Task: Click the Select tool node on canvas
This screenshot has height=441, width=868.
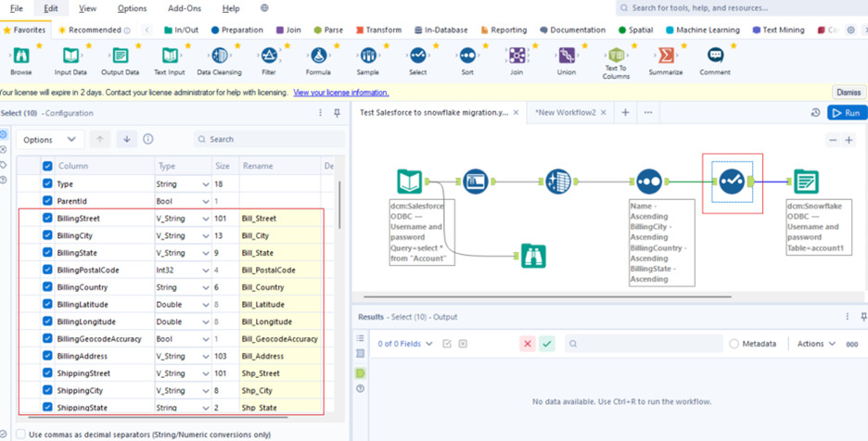Action: coord(732,180)
